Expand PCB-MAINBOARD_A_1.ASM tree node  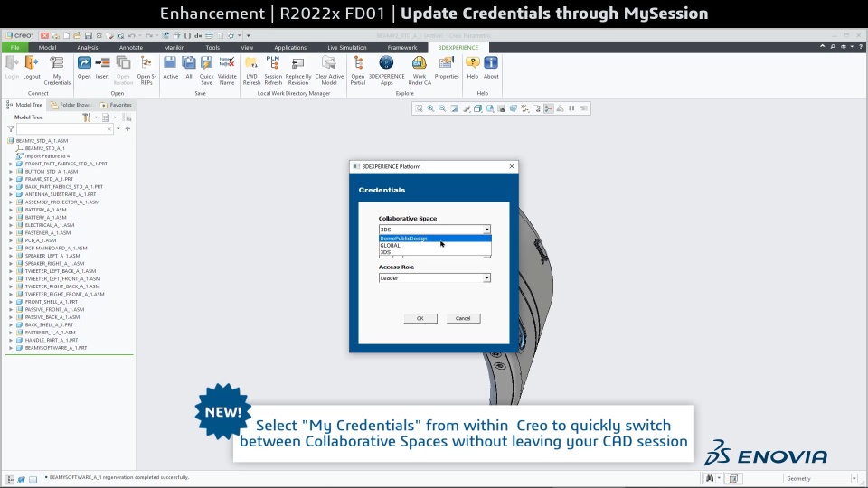(x=11, y=248)
